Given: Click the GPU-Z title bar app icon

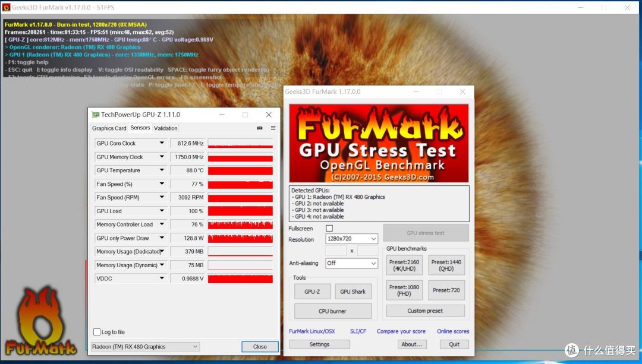Looking at the screenshot, I should click(96, 115).
